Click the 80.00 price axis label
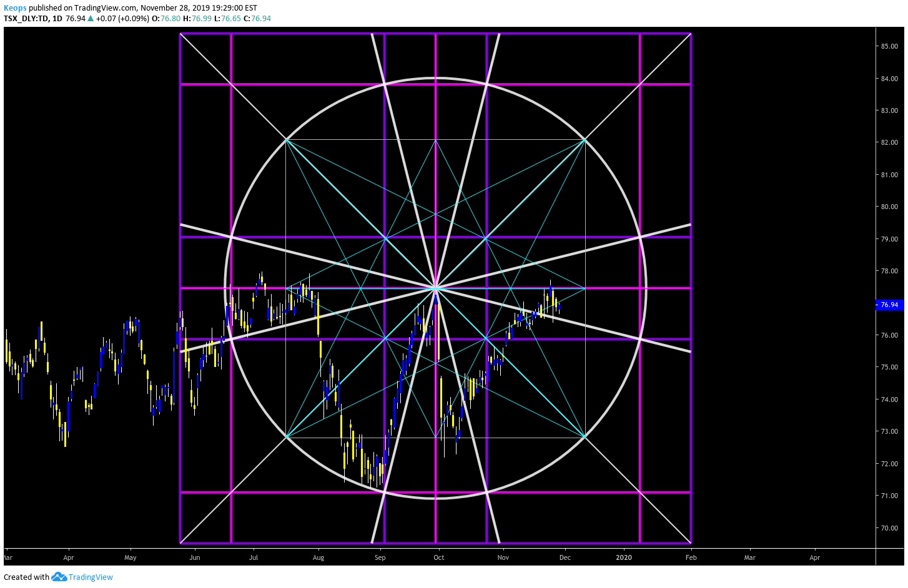This screenshot has height=588, width=908. click(x=889, y=207)
